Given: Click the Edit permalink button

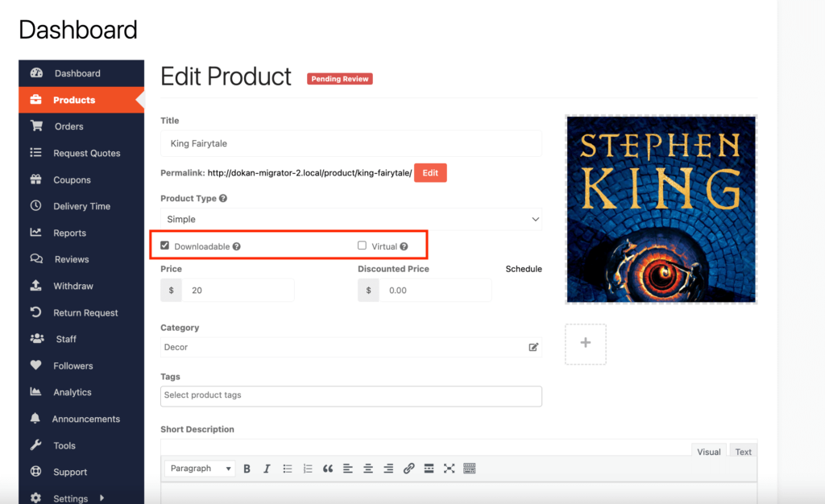Looking at the screenshot, I should [430, 173].
